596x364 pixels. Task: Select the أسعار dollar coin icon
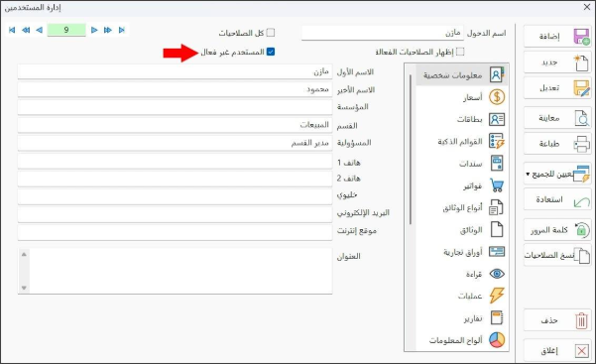[497, 97]
